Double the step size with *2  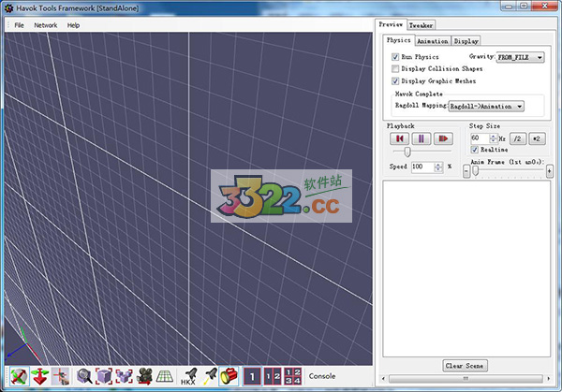click(x=537, y=138)
